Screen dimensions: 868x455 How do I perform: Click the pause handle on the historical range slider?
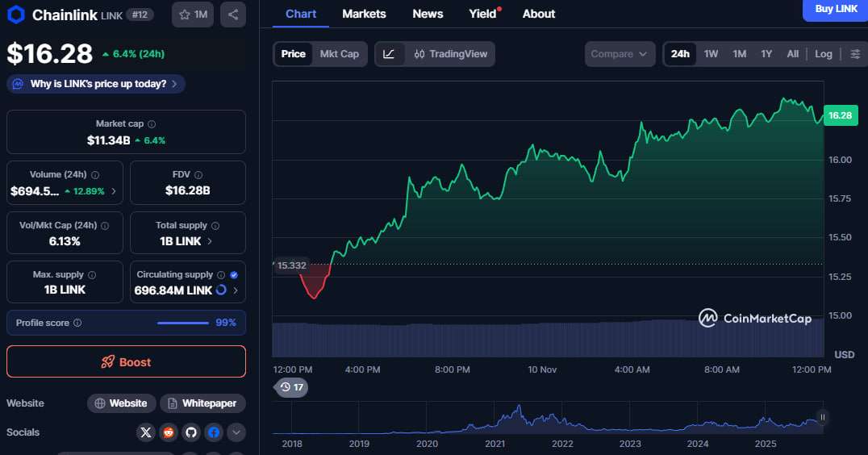[x=822, y=417]
